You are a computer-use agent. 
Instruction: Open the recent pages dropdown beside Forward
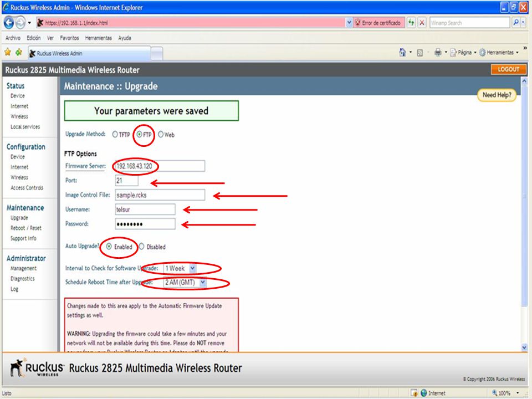pos(29,23)
